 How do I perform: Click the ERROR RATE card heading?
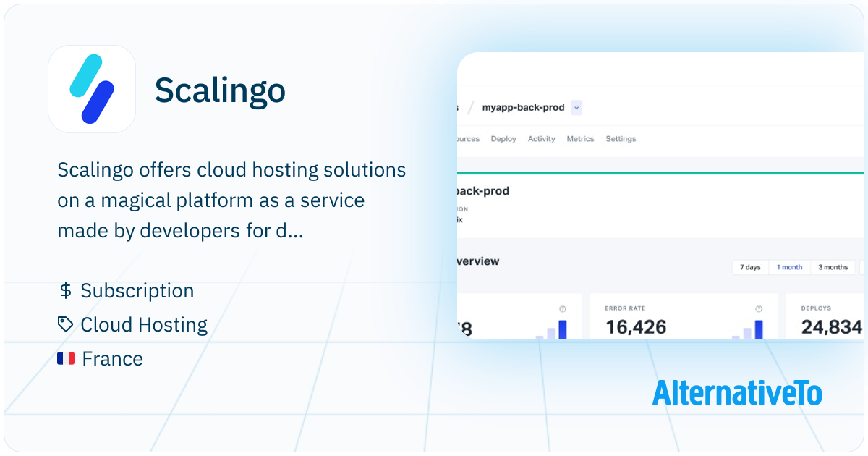624,308
